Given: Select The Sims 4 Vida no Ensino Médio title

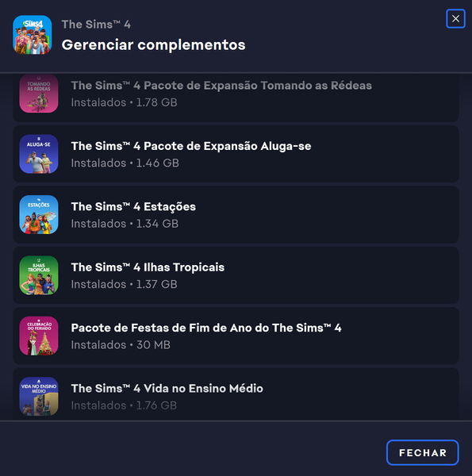Looking at the screenshot, I should 167,389.
